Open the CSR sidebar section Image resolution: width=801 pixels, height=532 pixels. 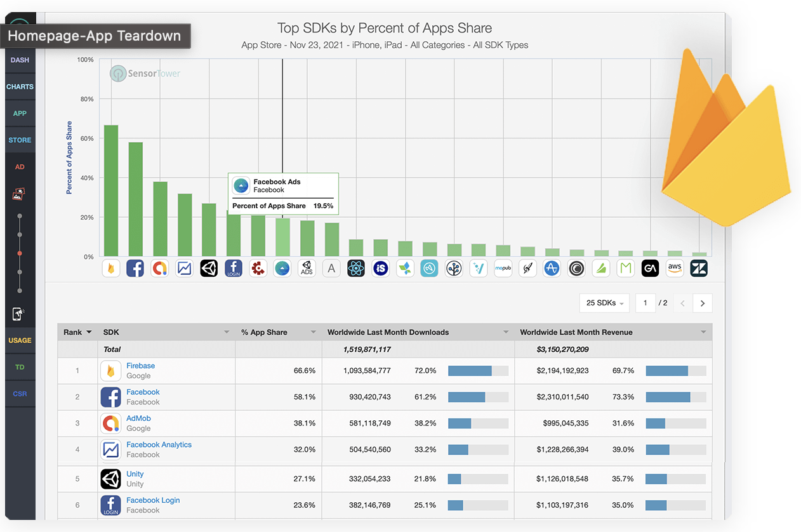tap(20, 394)
